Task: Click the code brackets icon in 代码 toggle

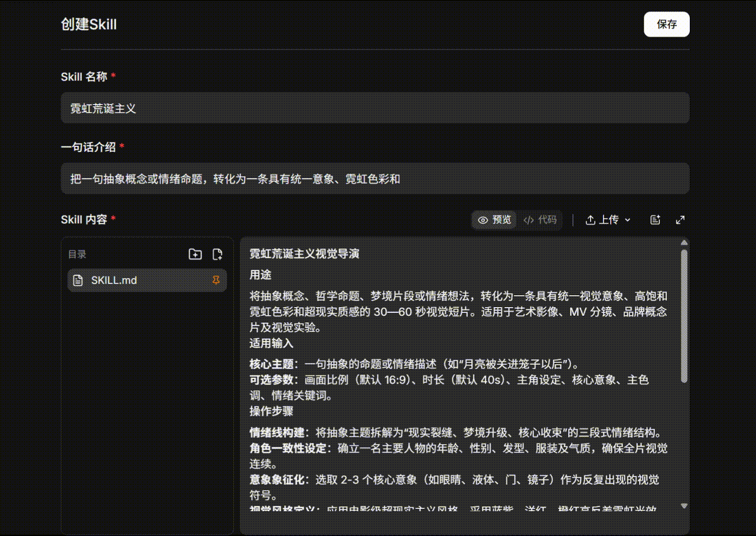Action: pos(529,220)
